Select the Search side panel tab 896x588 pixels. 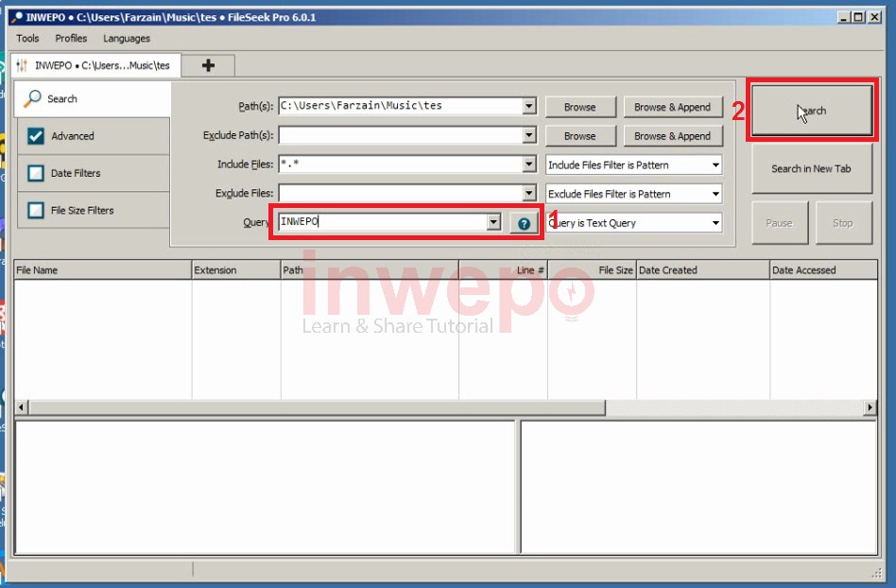pyautogui.click(x=92, y=99)
